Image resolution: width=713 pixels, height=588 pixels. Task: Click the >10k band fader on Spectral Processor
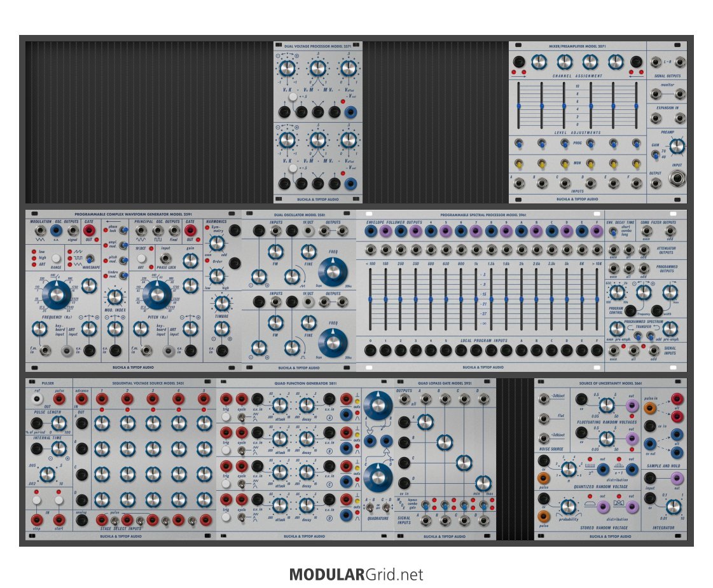(x=597, y=299)
